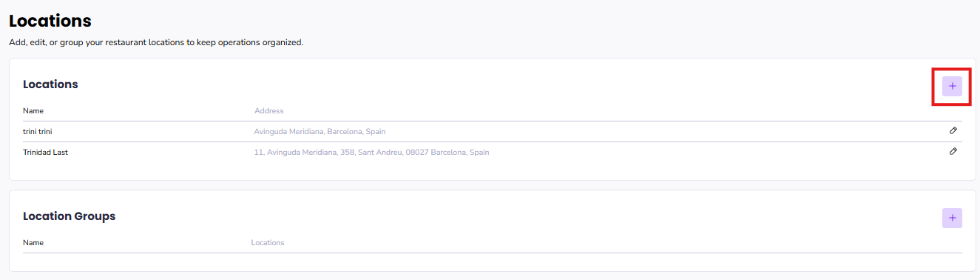Click the Locations column header in Location Groups table
The height and width of the screenshot is (280, 980).
click(x=268, y=242)
